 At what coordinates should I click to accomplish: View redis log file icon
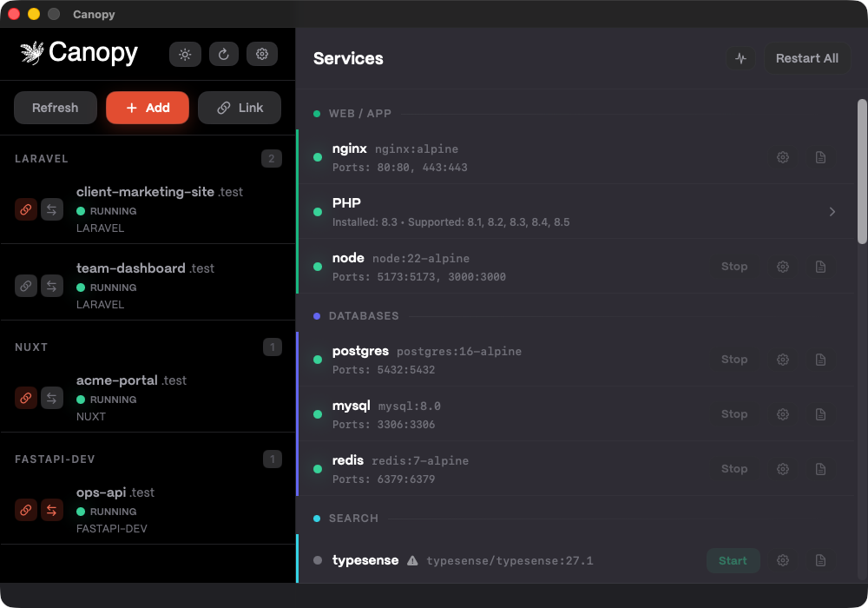click(x=820, y=469)
